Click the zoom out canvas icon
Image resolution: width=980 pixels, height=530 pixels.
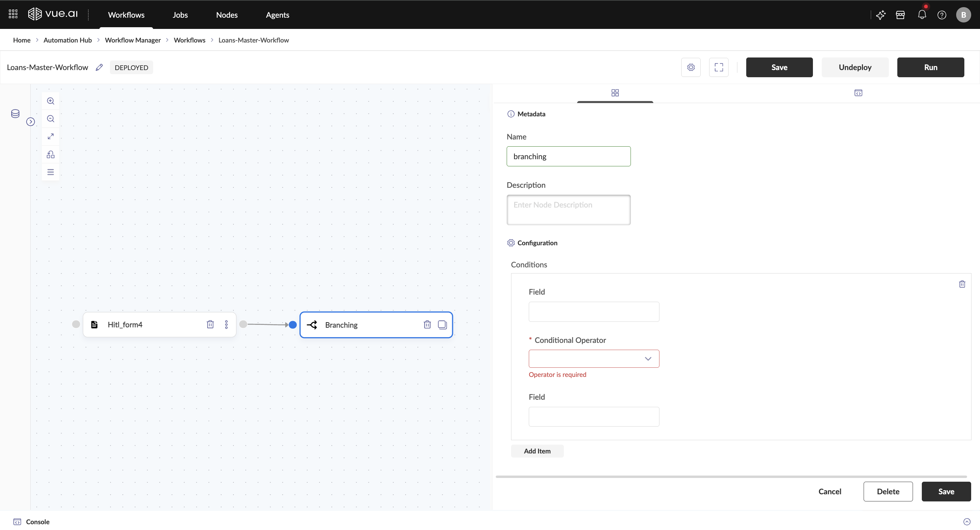coord(51,119)
